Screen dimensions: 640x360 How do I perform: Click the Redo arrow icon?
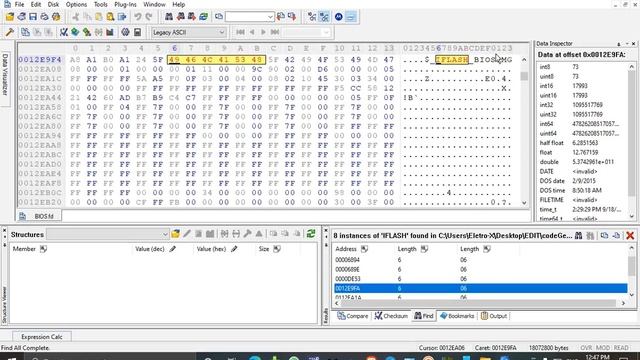[x=149, y=17]
